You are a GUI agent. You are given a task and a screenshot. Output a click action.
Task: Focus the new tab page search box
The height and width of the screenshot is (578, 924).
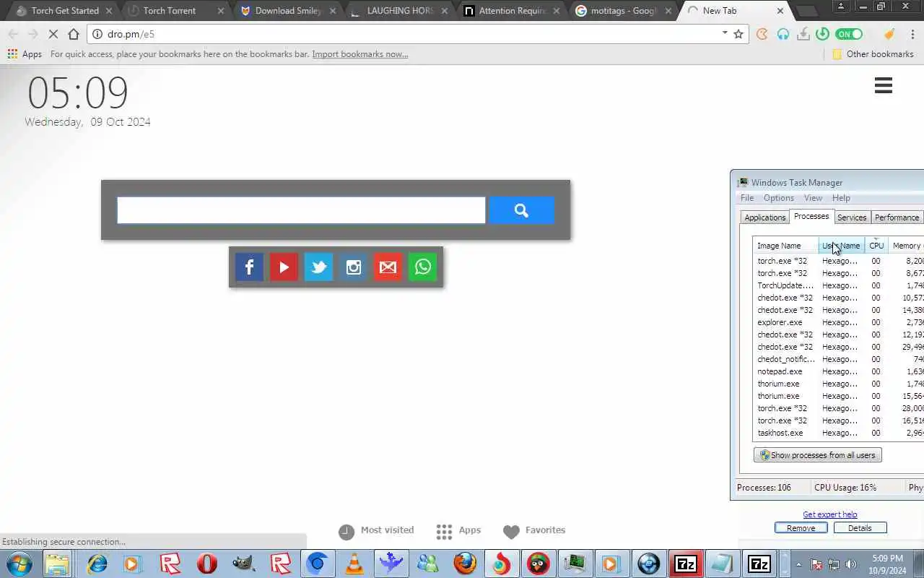click(301, 210)
